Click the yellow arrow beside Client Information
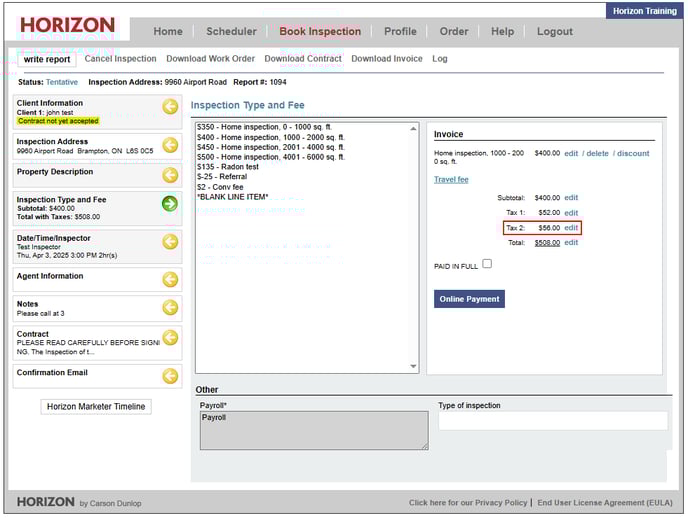Viewport: 688px width, 518px height. 170,107
